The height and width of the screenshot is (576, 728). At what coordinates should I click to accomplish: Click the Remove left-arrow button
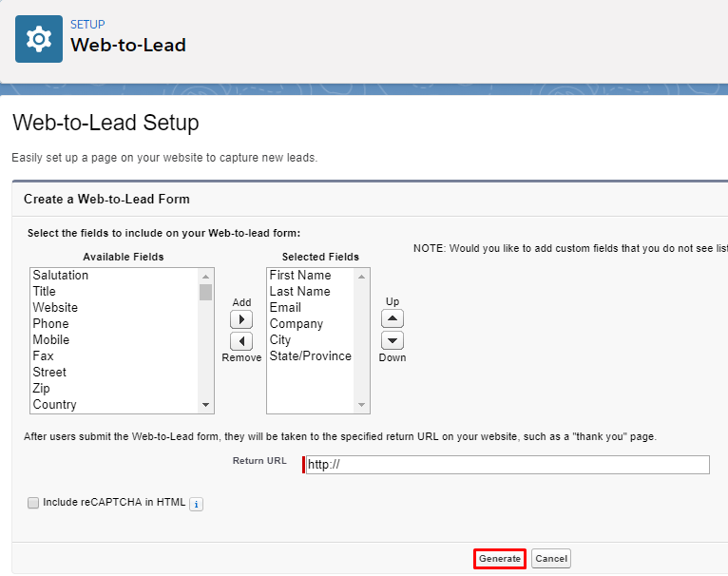pyautogui.click(x=241, y=341)
